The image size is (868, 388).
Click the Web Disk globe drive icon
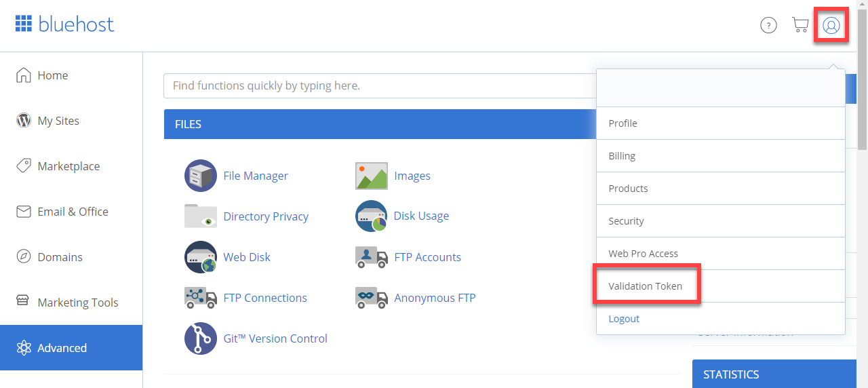pyautogui.click(x=201, y=257)
